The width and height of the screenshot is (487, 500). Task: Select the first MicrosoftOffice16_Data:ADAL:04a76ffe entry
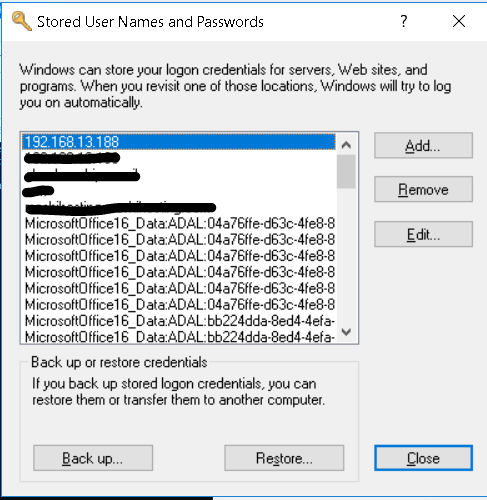click(179, 223)
